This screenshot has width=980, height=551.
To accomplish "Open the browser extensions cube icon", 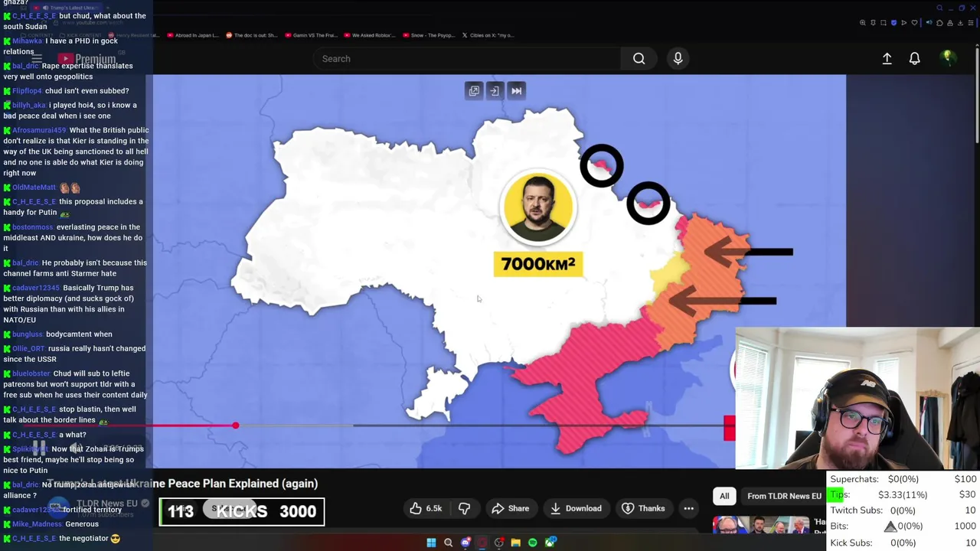I will pos(939,23).
